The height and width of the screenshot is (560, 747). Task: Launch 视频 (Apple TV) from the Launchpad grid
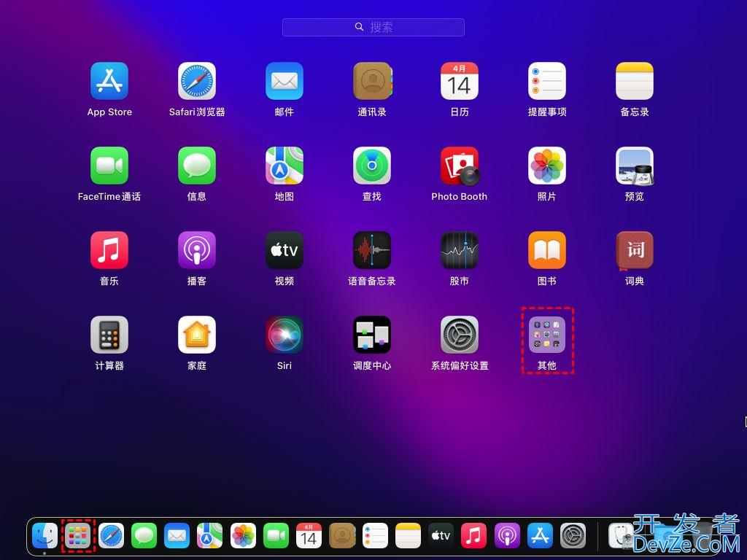tap(285, 251)
